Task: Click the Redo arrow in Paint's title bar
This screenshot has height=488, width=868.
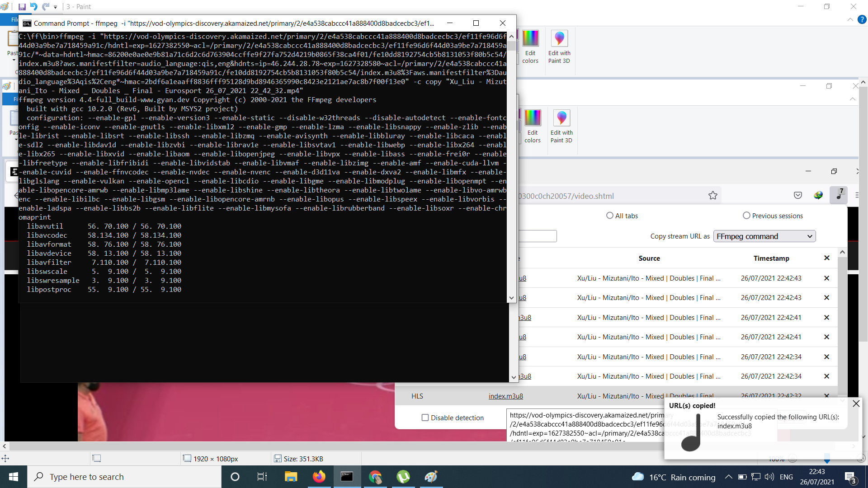Action: click(x=45, y=7)
